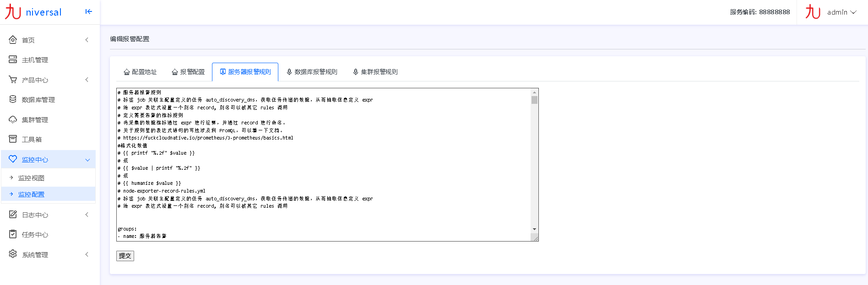Click the edit icon beside 日志中心
Screen dimensions: 868x285
[x=13, y=215]
